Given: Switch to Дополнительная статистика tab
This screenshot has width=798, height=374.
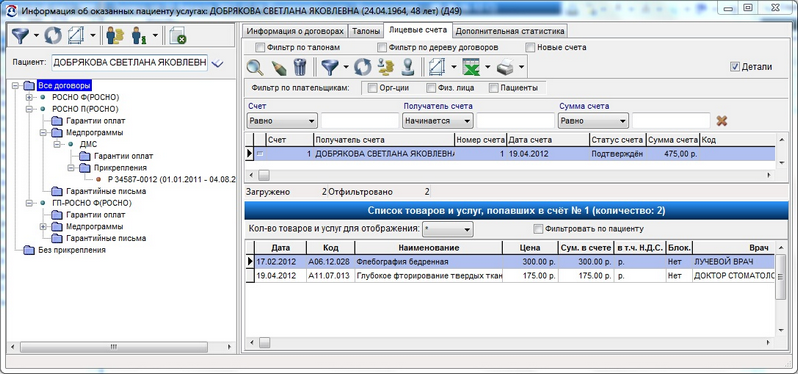Looking at the screenshot, I should coord(510,31).
